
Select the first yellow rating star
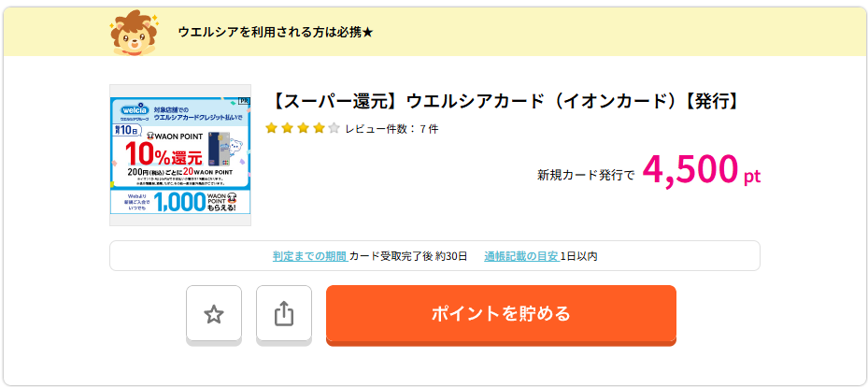pos(271,129)
